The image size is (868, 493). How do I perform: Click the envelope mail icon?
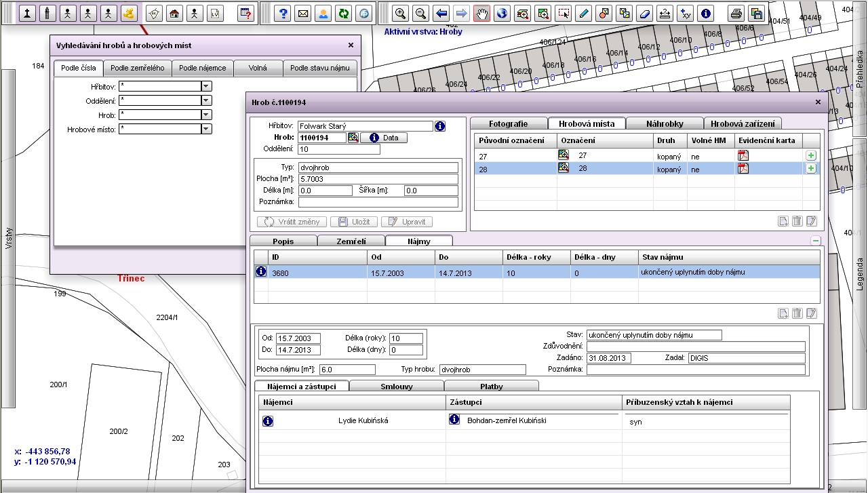304,14
